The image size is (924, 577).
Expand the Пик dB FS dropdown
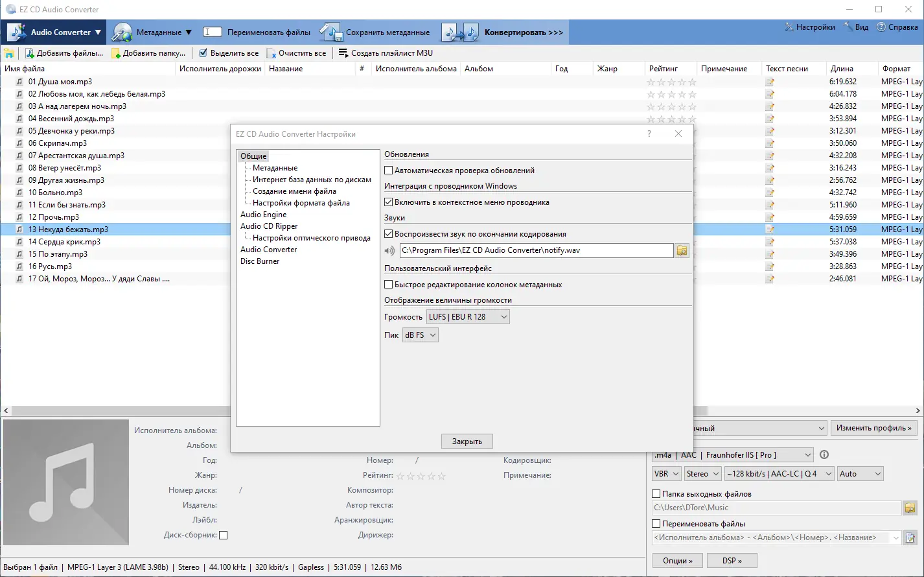coord(420,335)
